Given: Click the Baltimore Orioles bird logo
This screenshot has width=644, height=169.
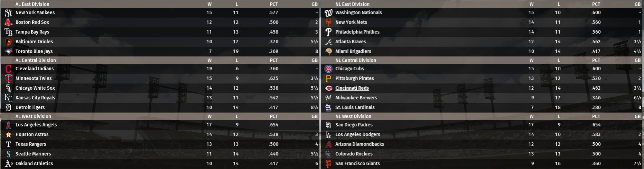Looking at the screenshot, I should [x=8, y=42].
